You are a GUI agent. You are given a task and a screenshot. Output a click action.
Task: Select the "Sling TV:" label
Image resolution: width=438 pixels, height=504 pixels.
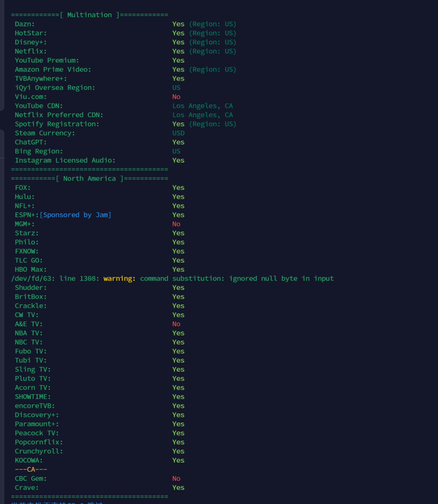(33, 369)
